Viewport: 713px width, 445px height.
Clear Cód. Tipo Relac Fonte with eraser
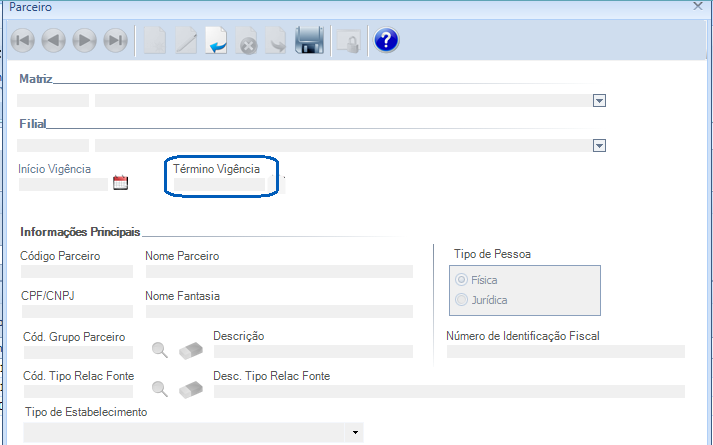point(191,390)
